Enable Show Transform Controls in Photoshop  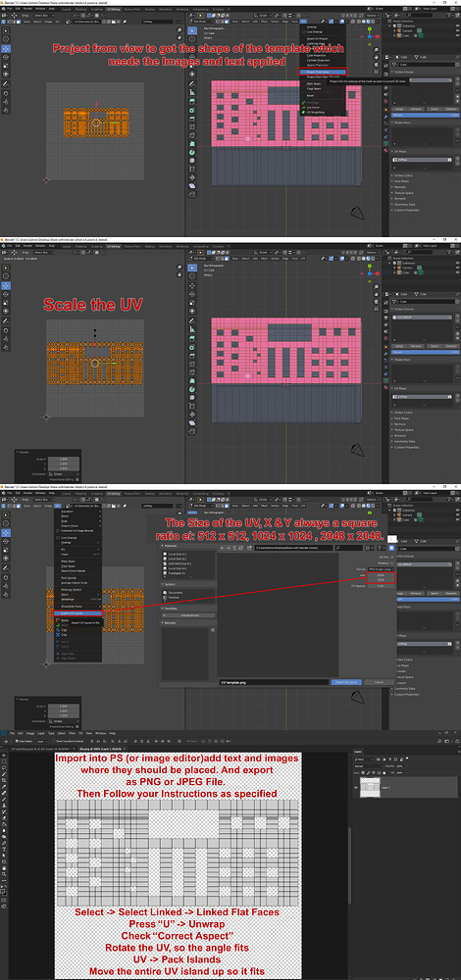coord(54,741)
